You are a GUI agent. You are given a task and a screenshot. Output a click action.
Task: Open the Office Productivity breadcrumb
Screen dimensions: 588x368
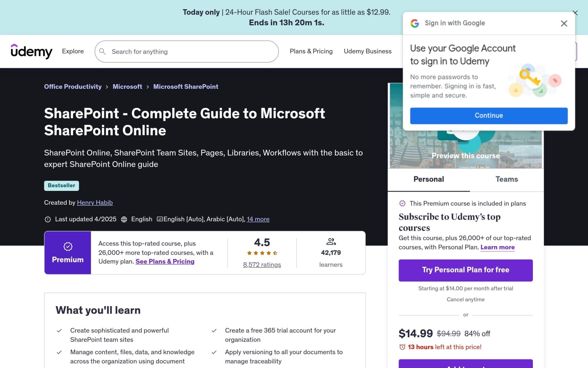point(73,87)
